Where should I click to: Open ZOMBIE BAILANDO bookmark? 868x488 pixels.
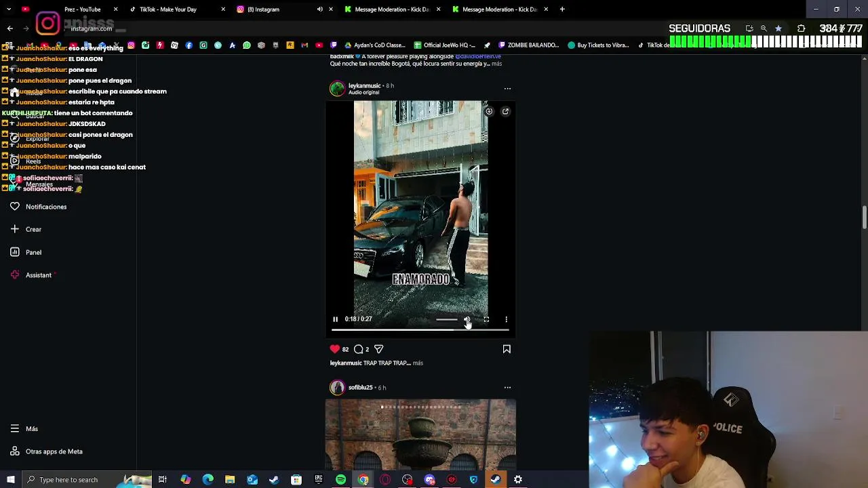tap(528, 45)
